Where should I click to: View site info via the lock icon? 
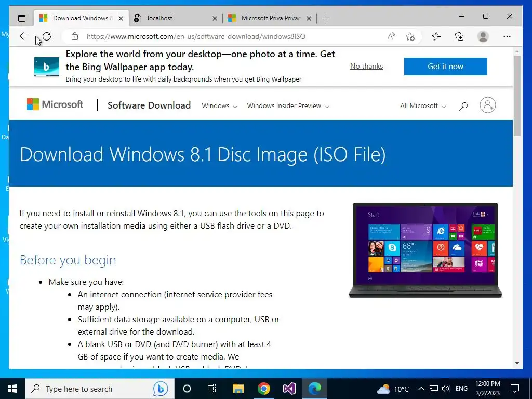[x=75, y=36]
